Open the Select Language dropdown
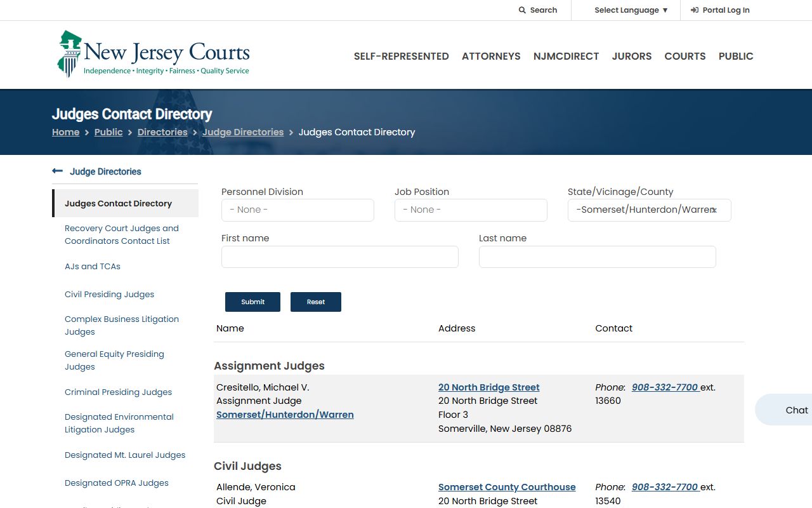Viewport: 812px width, 508px height. [x=631, y=10]
